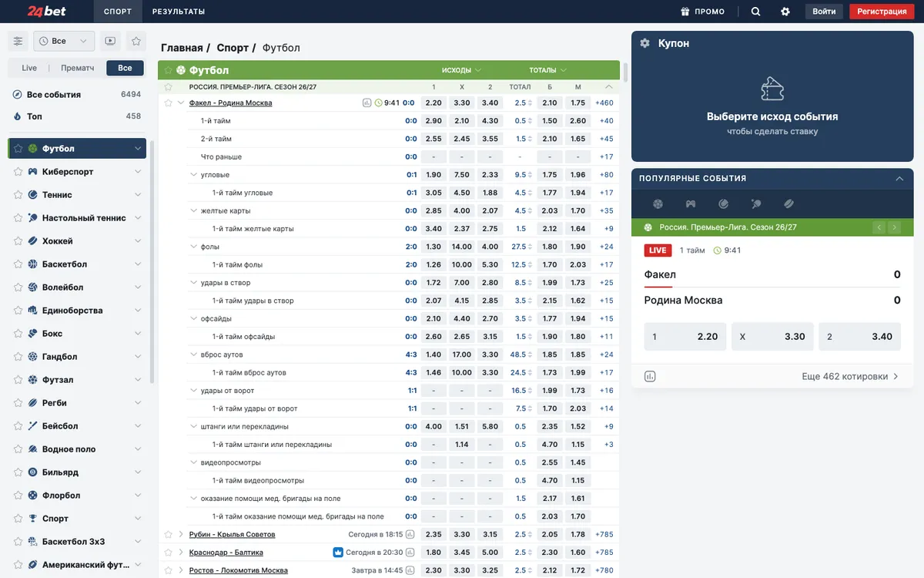Collapse the Популярные события panel
924x578 pixels.
coord(899,179)
